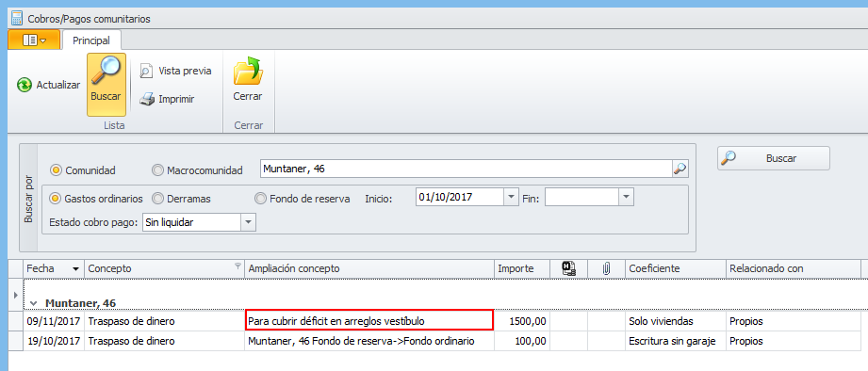Select the Fondo de reserva radio option
This screenshot has height=371, width=868.
[260, 199]
